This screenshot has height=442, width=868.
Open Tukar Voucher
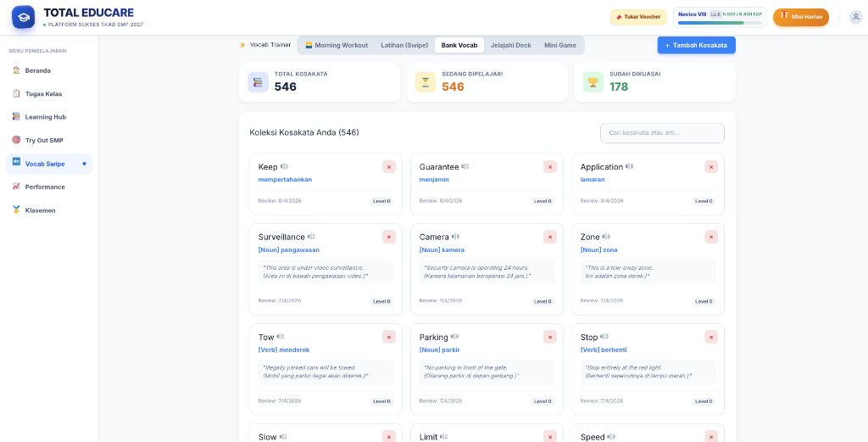638,17
